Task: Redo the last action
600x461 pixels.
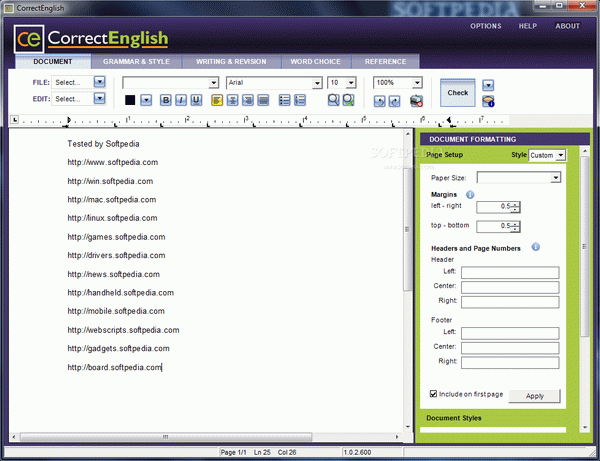Action: pyautogui.click(x=394, y=101)
